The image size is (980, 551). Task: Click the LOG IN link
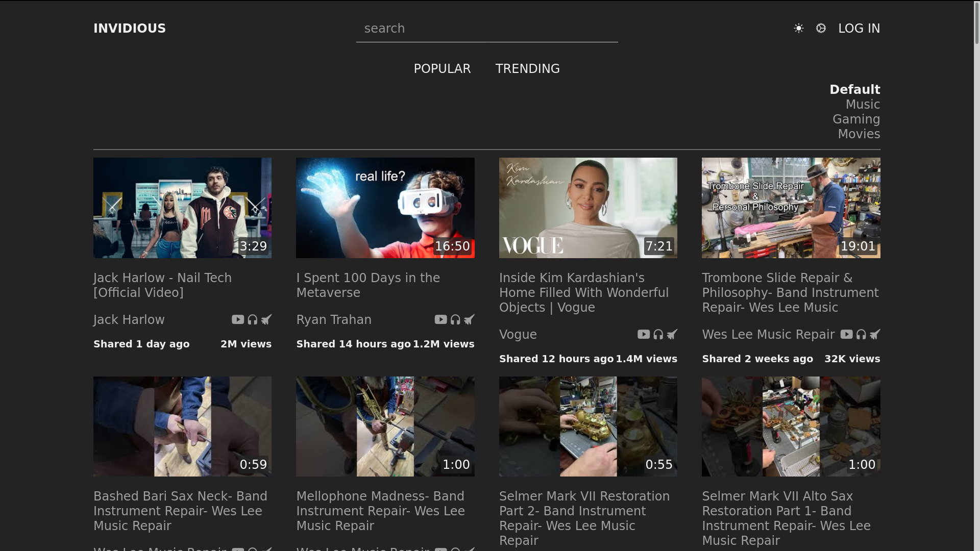[x=859, y=29]
